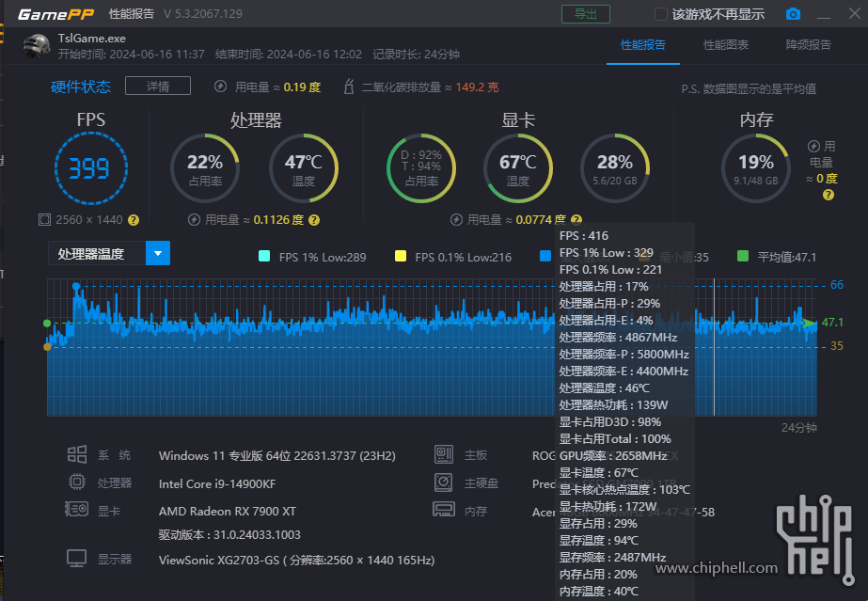868x601 pixels.
Task: Click the Windows 11 专业版 system text
Action: point(276,456)
